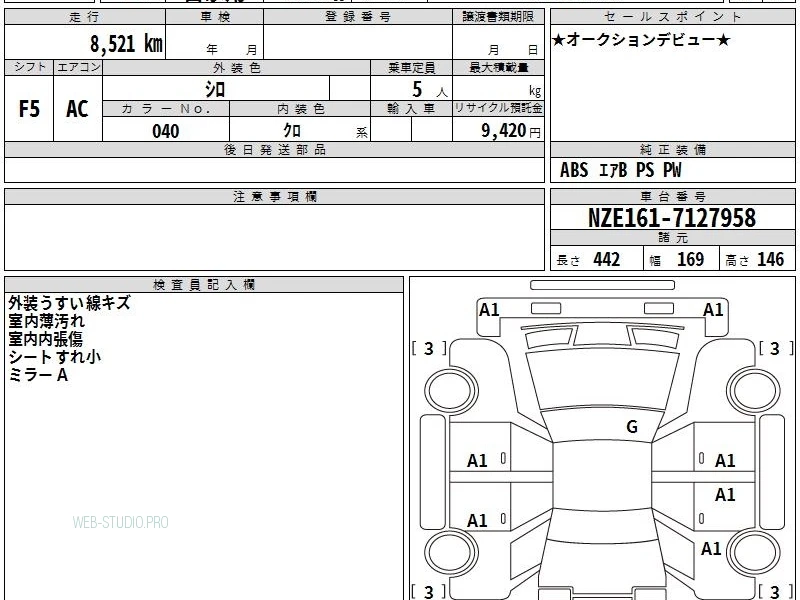Click the seating capacity value 5 人
Viewport: 800px width, 600px height.
click(x=429, y=90)
